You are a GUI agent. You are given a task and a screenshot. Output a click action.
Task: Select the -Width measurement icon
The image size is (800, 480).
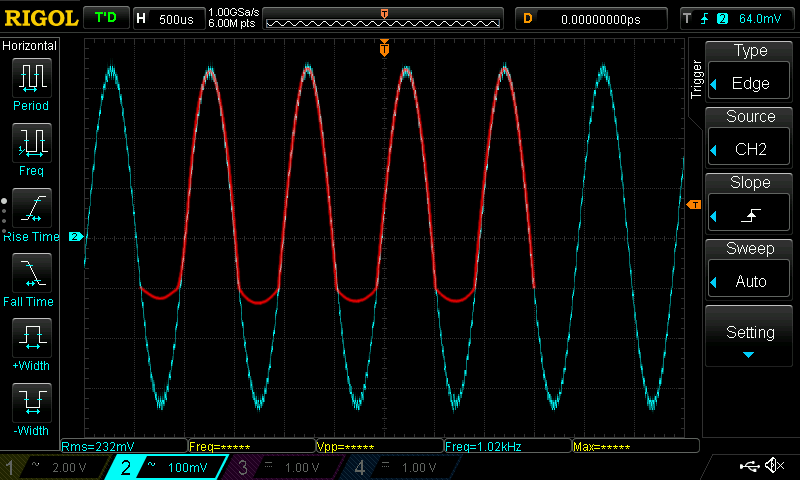(31, 402)
